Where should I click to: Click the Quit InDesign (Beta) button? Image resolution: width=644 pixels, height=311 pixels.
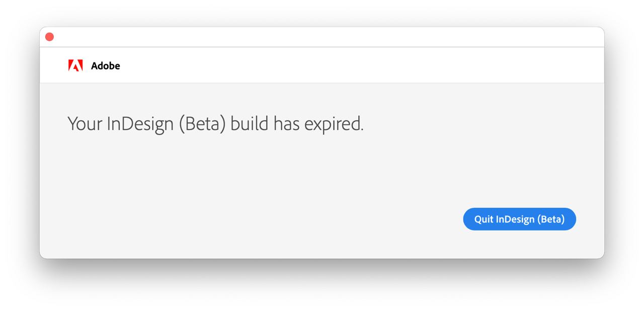[x=519, y=219]
